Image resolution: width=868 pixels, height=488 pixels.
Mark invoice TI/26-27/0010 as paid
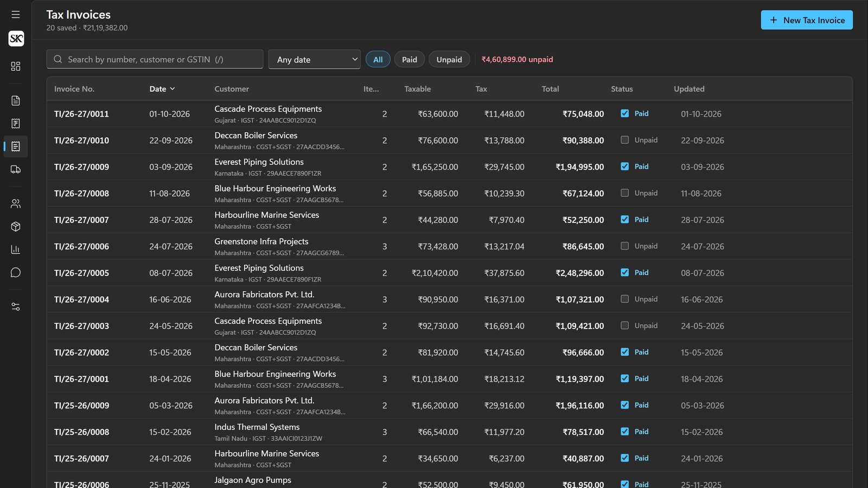[625, 140]
